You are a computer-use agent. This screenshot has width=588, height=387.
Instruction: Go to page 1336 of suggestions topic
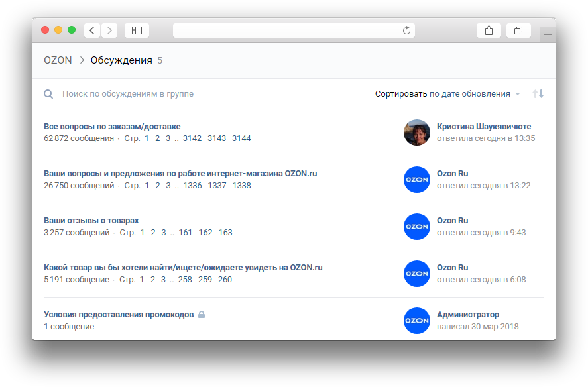pos(193,186)
